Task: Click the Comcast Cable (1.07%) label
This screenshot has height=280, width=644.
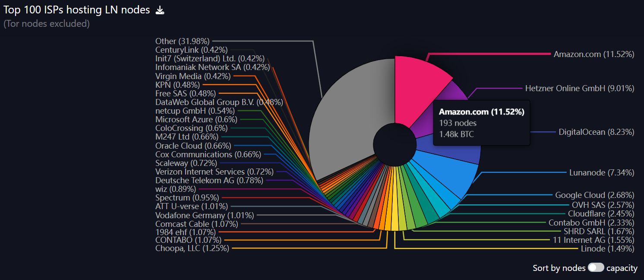Action: pyautogui.click(x=197, y=224)
